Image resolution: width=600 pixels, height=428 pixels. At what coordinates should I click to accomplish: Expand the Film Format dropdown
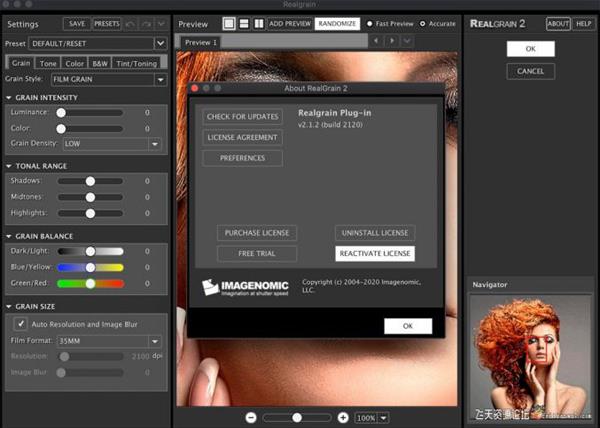tap(107, 341)
